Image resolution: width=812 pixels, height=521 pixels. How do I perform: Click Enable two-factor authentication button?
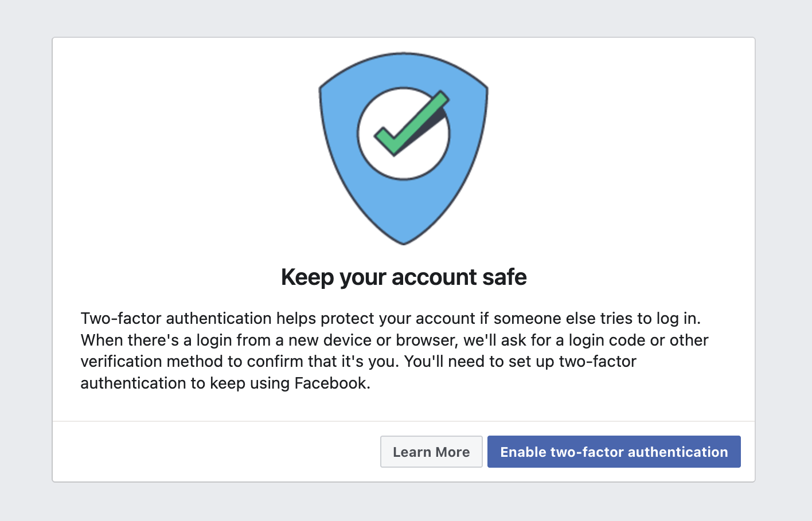click(614, 452)
